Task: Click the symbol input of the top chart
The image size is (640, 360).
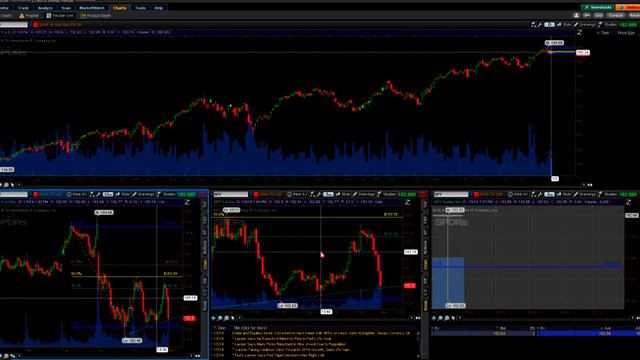Action: tap(14, 25)
